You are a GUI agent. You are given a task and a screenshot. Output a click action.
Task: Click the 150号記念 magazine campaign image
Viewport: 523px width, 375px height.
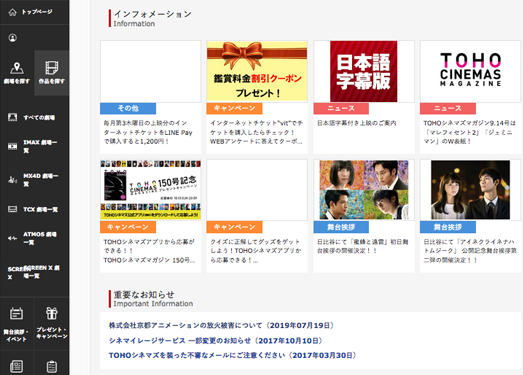pos(150,190)
